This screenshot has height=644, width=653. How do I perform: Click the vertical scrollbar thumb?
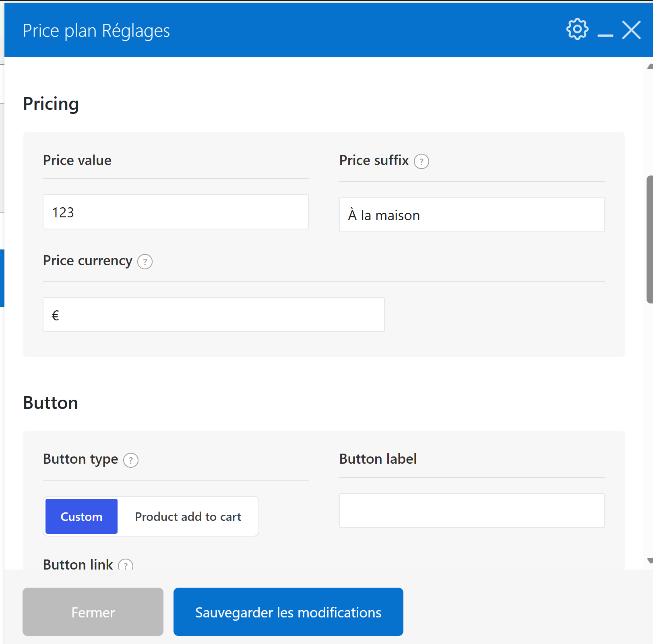[x=649, y=239]
